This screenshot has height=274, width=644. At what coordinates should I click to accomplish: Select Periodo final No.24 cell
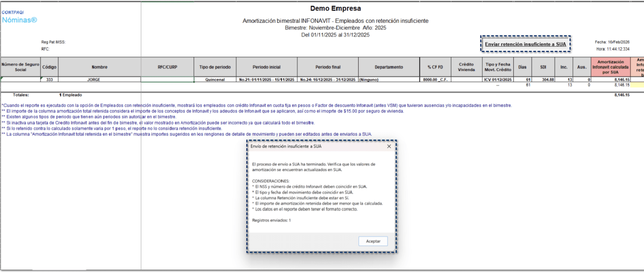[x=327, y=80]
